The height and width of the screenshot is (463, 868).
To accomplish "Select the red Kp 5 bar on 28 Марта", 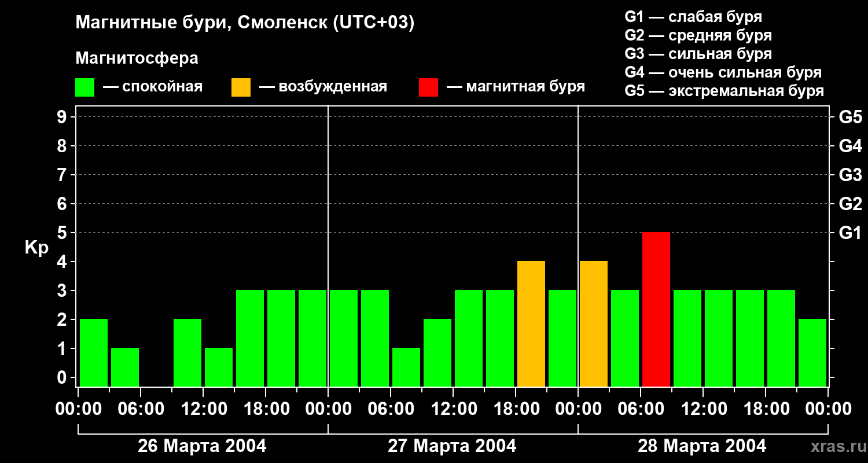I will 656,309.
